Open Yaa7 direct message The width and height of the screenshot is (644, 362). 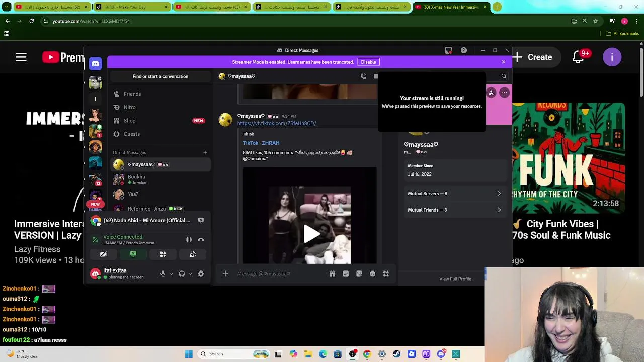point(160,194)
